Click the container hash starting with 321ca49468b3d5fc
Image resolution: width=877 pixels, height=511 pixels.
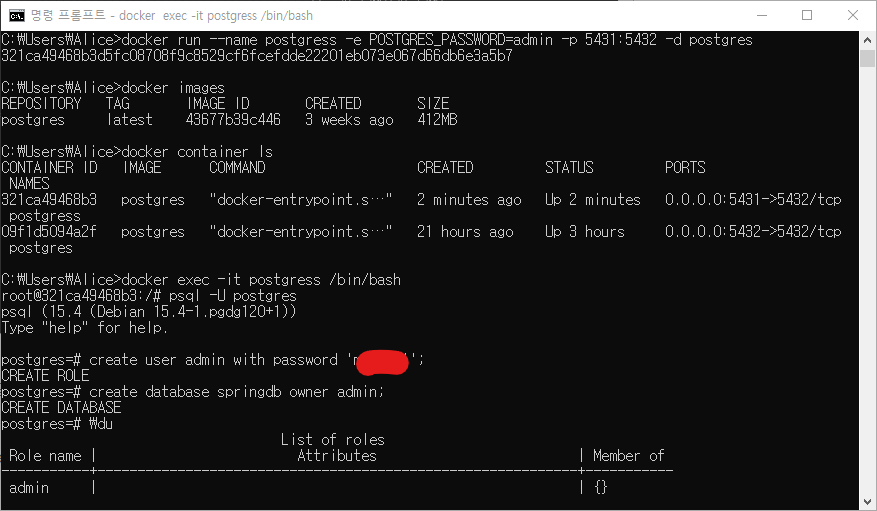click(257, 56)
